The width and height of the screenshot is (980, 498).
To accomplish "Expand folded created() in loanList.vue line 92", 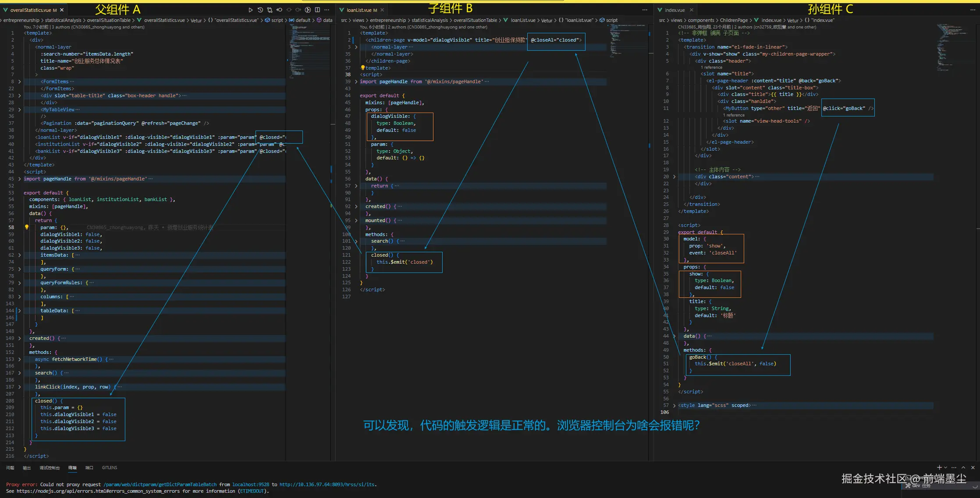I will 356,206.
